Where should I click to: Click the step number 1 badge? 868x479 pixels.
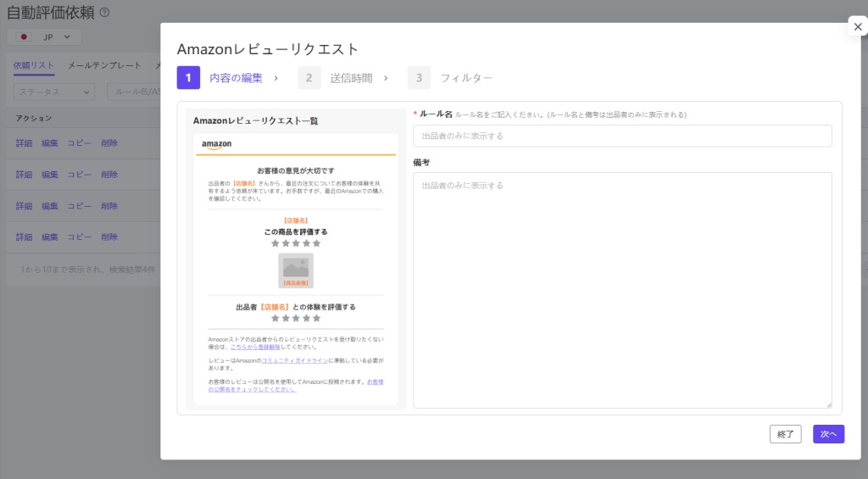tap(188, 78)
